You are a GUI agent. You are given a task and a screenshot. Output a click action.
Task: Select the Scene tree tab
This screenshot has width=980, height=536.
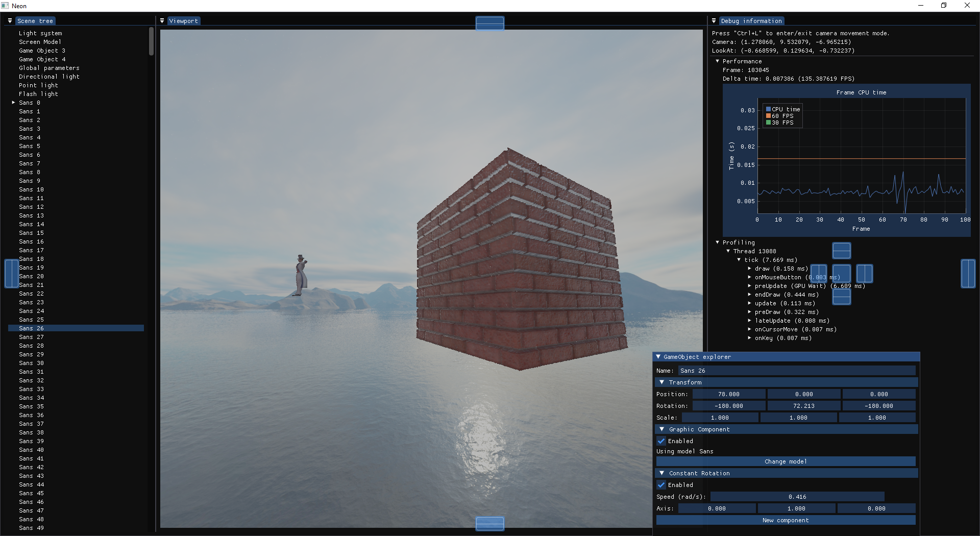pyautogui.click(x=36, y=21)
